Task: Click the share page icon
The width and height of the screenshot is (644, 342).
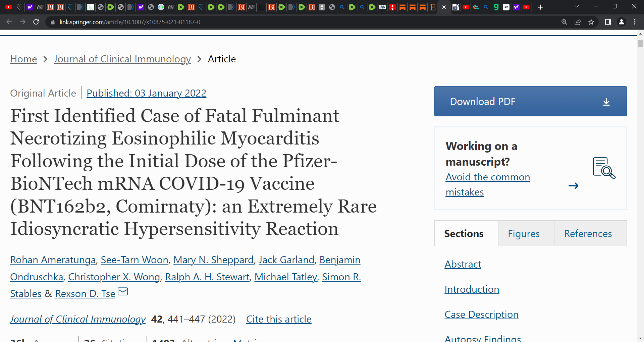Action: click(578, 22)
